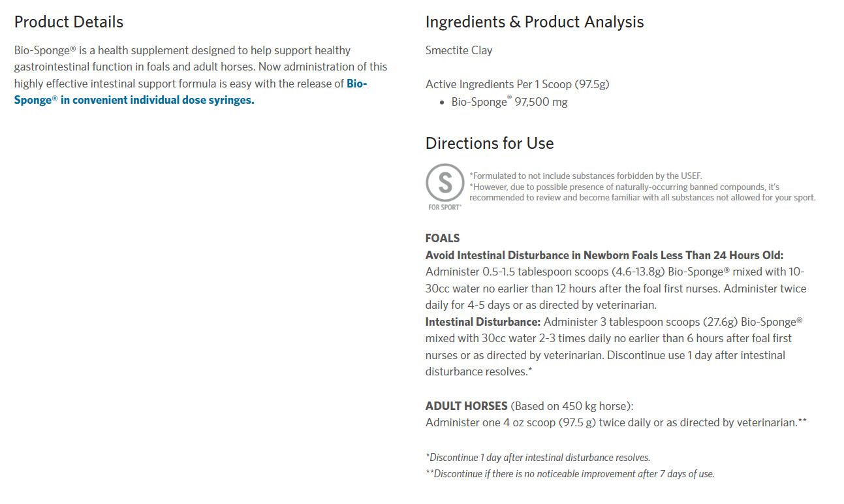Click the 'Administer one 4 oz scoop' line
The height and width of the screenshot is (504, 844).
click(616, 422)
